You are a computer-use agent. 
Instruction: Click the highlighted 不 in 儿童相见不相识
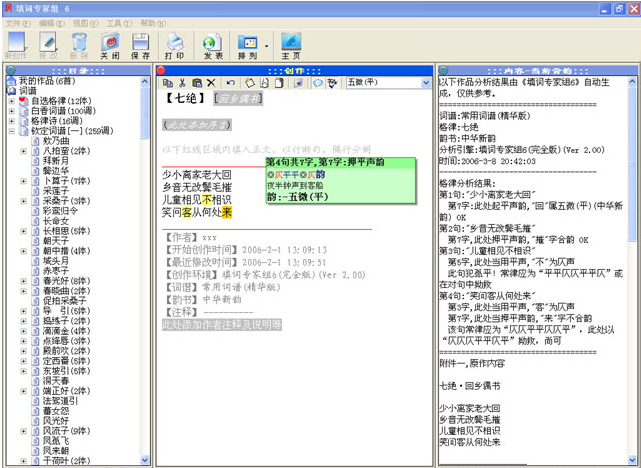coord(207,200)
